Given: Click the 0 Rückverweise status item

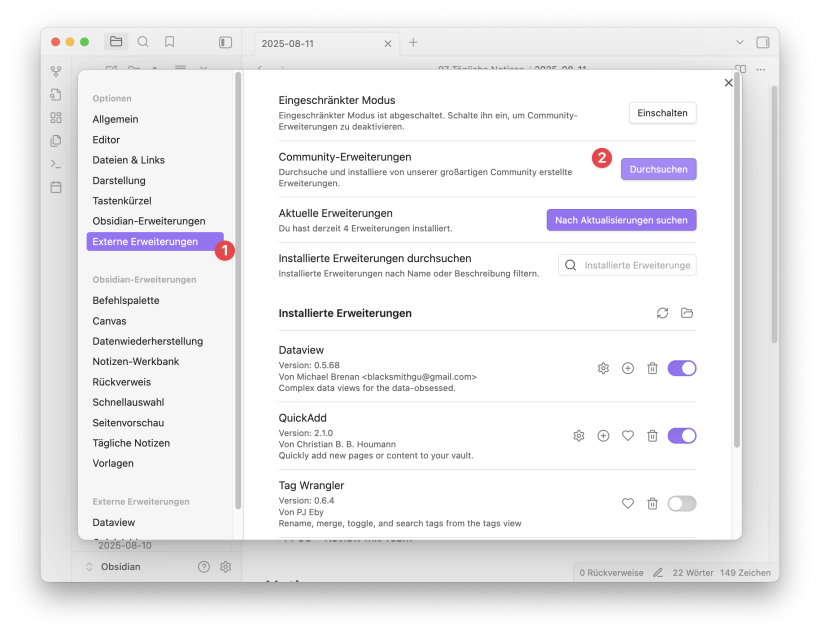Looking at the screenshot, I should tap(611, 573).
